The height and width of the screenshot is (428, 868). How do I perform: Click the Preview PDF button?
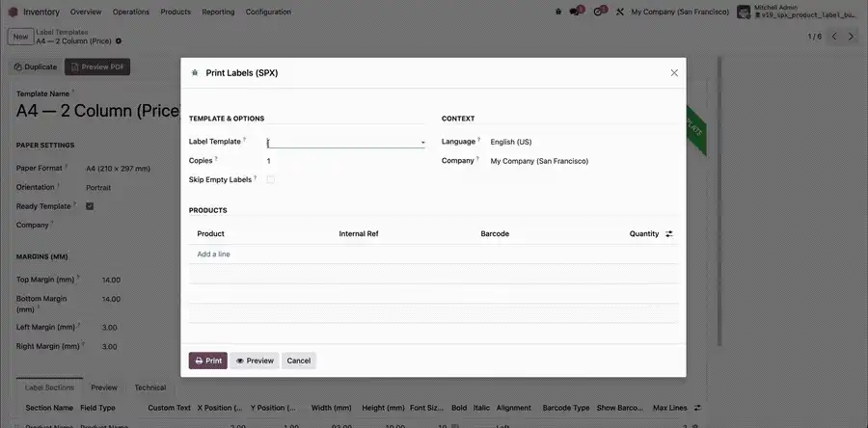pyautogui.click(x=97, y=67)
